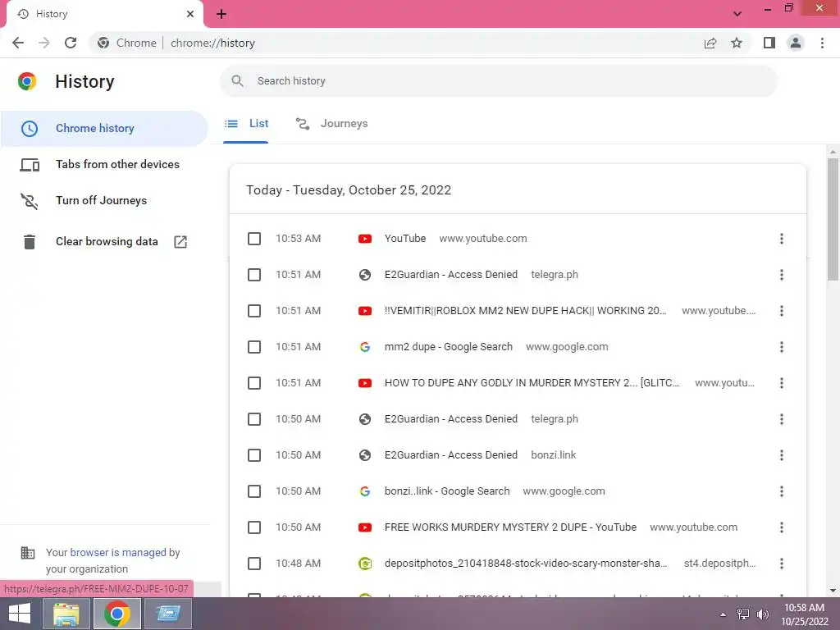Screen dimensions: 840x630
Task: Open Clear browsing data
Action: 104,242
